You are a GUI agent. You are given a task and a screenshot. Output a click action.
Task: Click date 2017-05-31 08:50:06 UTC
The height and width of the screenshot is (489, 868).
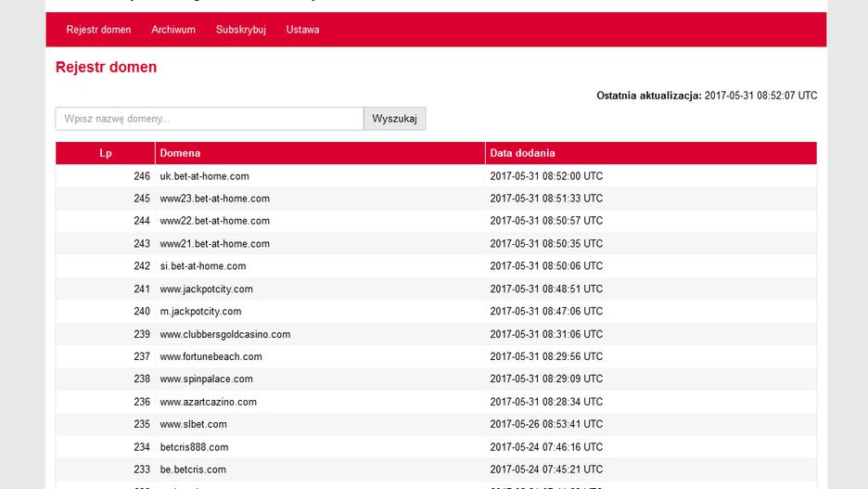tap(546, 265)
